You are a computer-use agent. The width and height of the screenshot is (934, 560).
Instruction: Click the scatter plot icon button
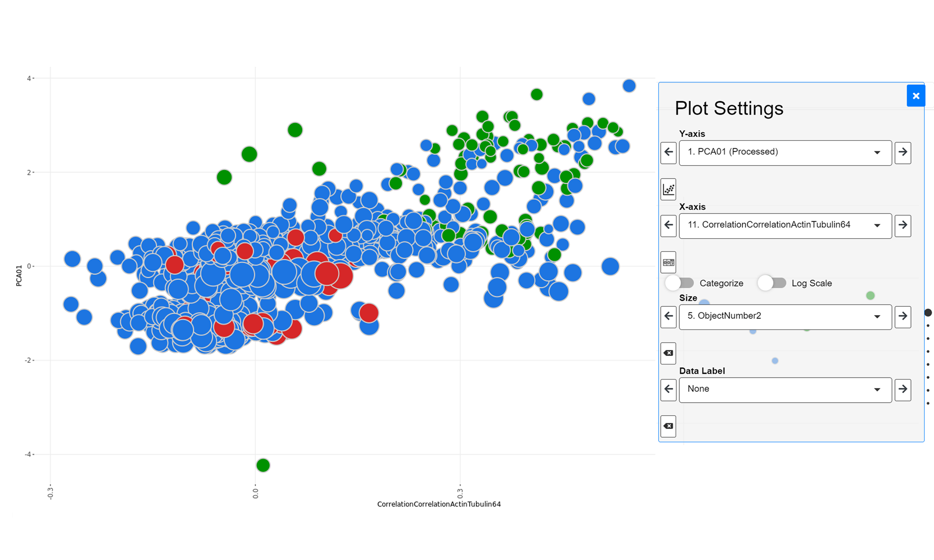pyautogui.click(x=668, y=189)
